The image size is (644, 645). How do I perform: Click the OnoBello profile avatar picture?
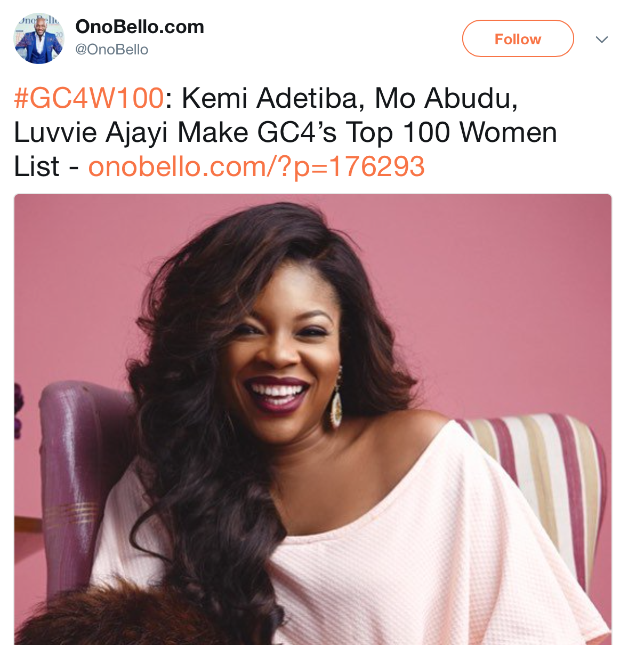point(38,38)
